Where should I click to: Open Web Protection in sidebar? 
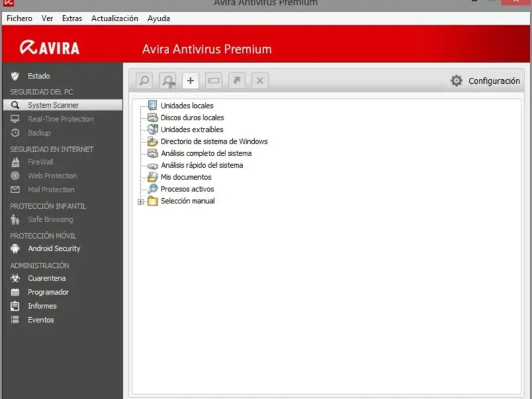point(53,176)
